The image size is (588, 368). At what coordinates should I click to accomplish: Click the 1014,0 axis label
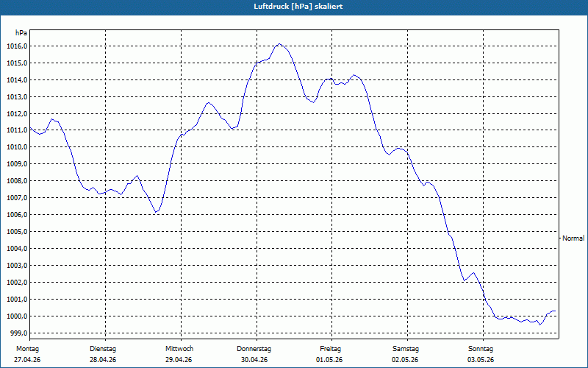click(17, 80)
